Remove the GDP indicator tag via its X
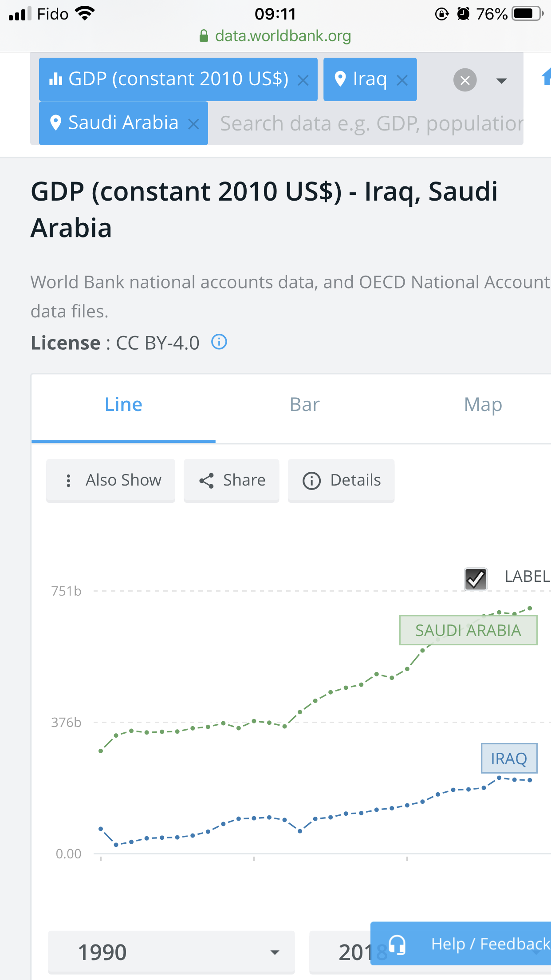551x980 pixels. [x=303, y=80]
